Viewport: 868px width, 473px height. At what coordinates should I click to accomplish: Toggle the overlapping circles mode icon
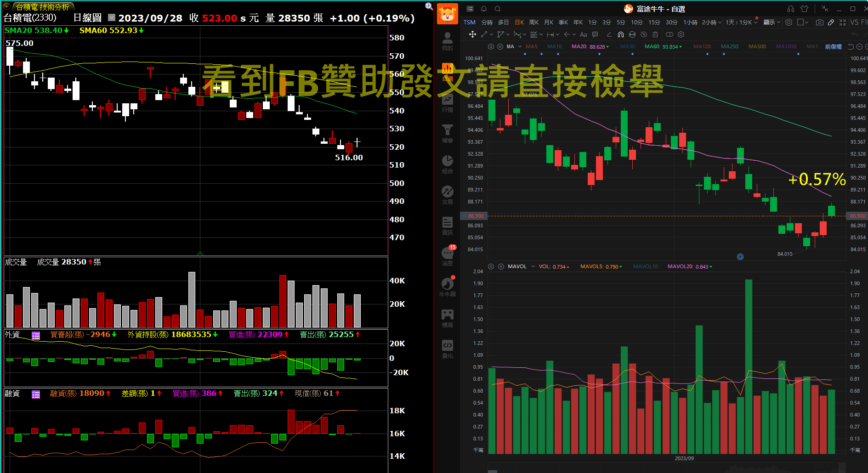669,34
